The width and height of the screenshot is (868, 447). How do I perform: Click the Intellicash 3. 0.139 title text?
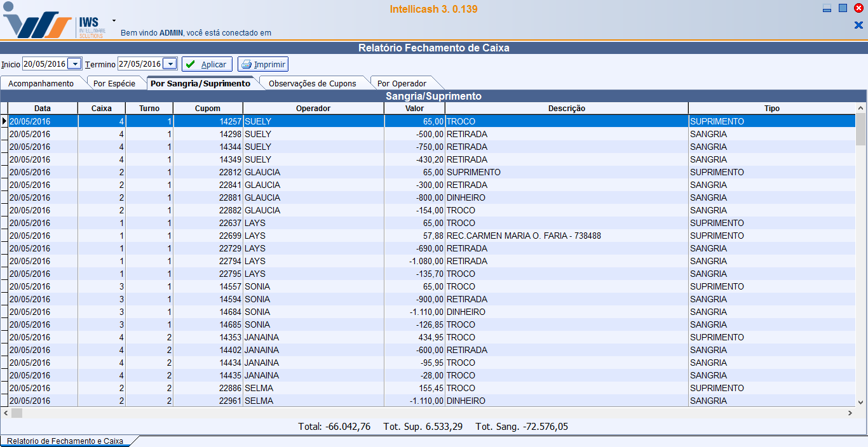click(434, 10)
